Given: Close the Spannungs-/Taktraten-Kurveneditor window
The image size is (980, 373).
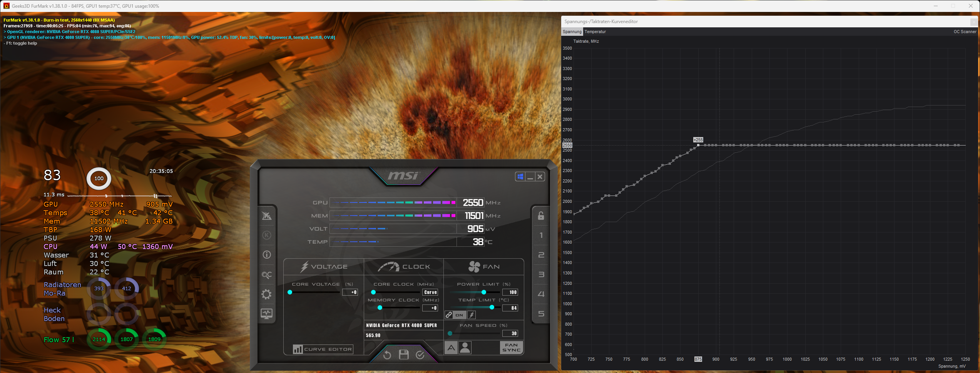Looking at the screenshot, I should click(973, 22).
